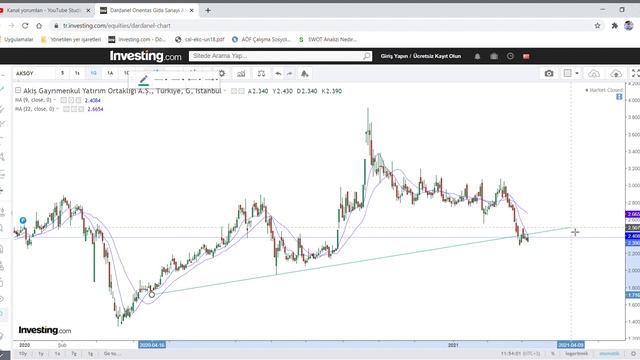Open the alert bell icon in chart toolbar

coord(304,73)
